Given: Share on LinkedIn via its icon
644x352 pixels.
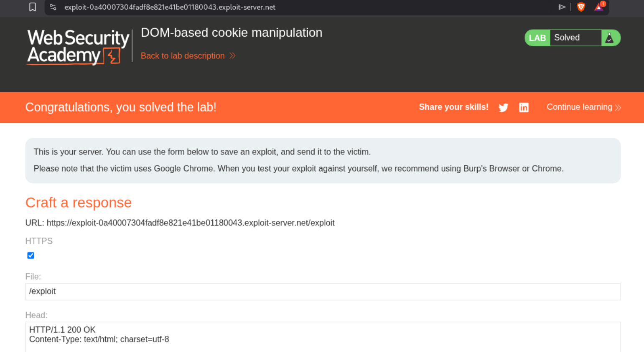Looking at the screenshot, I should pos(524,108).
